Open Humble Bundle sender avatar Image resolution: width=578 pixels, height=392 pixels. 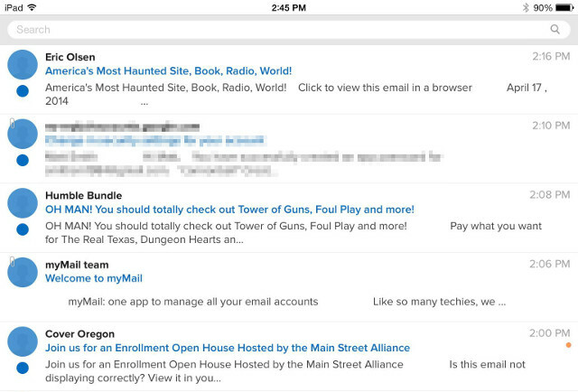pos(23,203)
